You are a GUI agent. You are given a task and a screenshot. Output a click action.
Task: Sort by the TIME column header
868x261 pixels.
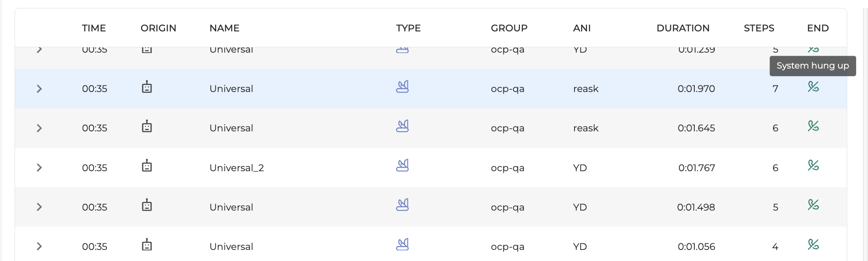pyautogui.click(x=94, y=28)
